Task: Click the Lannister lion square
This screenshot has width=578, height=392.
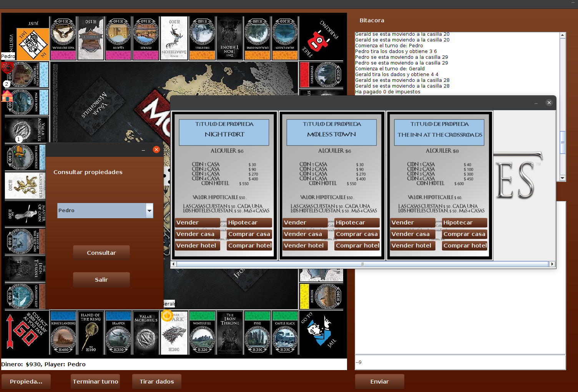Action: pos(25,186)
